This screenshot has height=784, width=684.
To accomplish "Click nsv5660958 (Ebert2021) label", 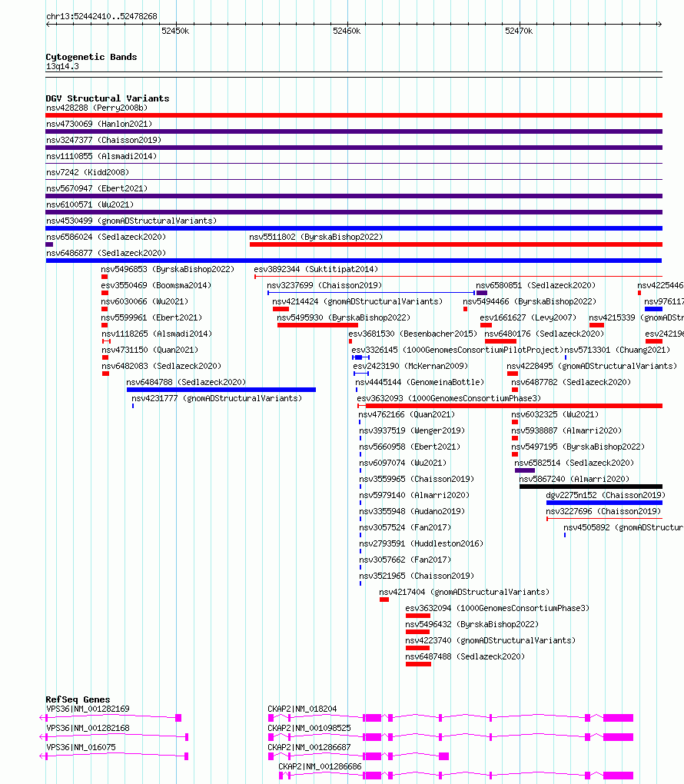I will (410, 447).
